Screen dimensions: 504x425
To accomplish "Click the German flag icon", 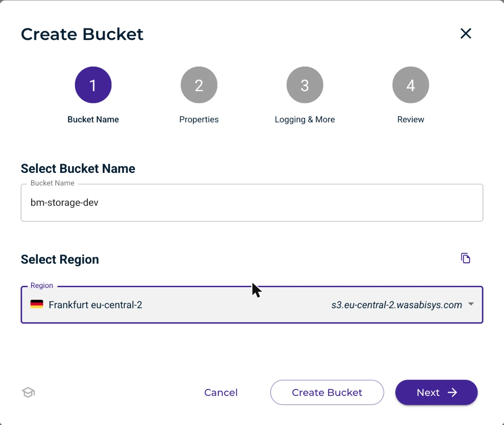I will click(x=37, y=304).
